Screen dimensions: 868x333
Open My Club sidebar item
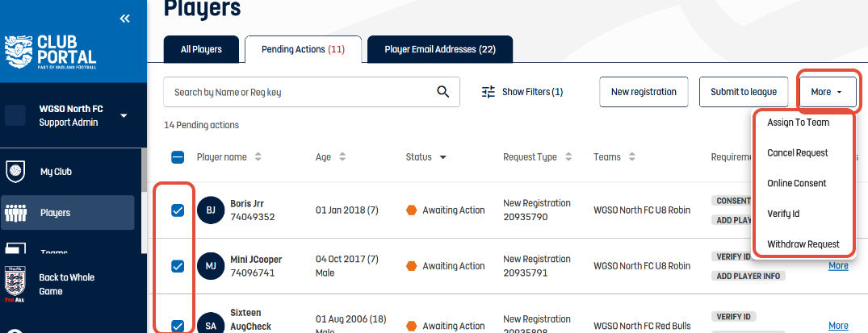click(68, 172)
